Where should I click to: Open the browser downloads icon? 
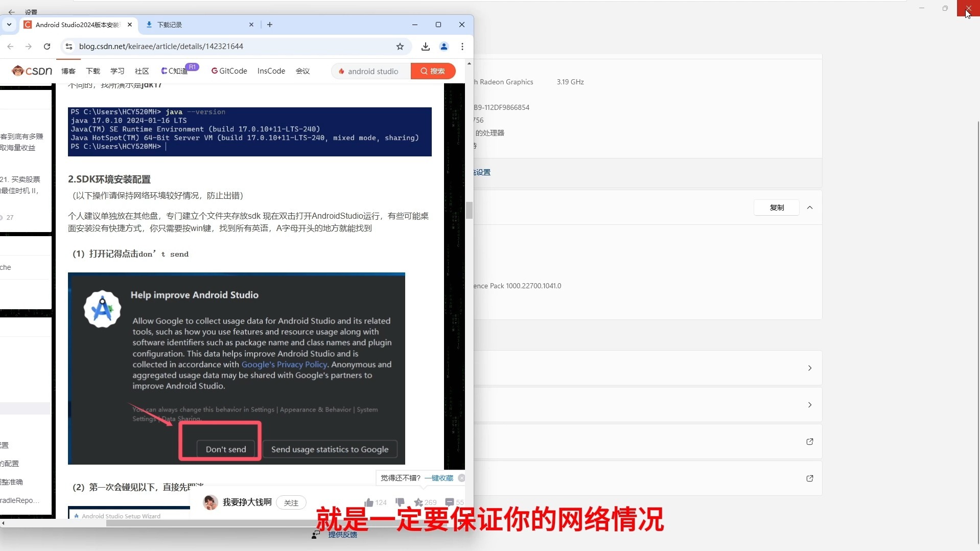[425, 47]
